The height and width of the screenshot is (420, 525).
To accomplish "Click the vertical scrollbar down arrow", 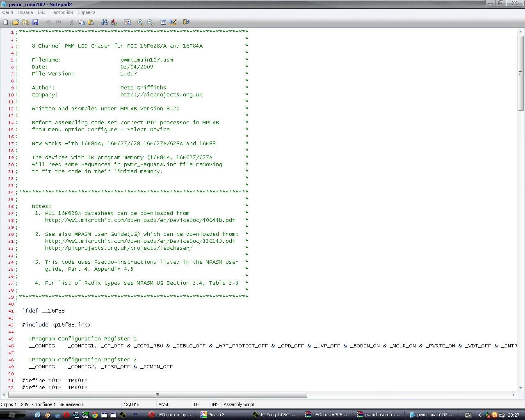I will [521, 388].
